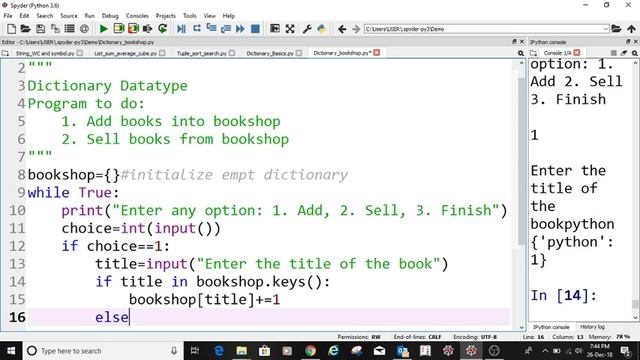Maximize current pane icon
640x360 pixels.
tap(275, 29)
